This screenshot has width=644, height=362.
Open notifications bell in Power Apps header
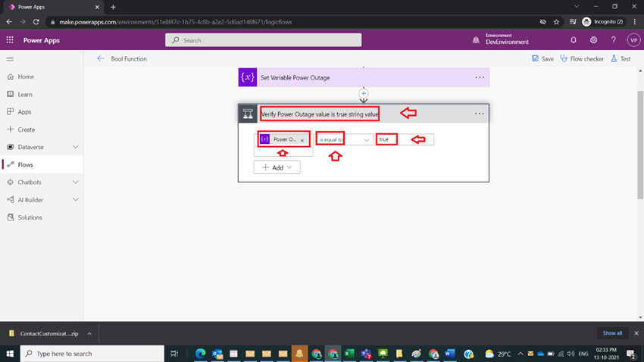coord(574,40)
